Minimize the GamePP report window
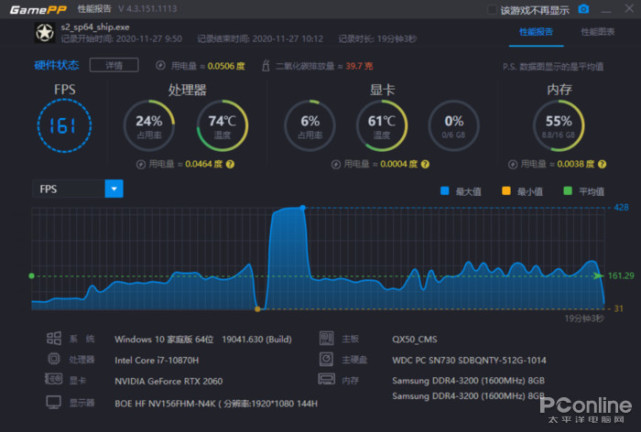Viewport: 641px width, 432px height. 606,10
